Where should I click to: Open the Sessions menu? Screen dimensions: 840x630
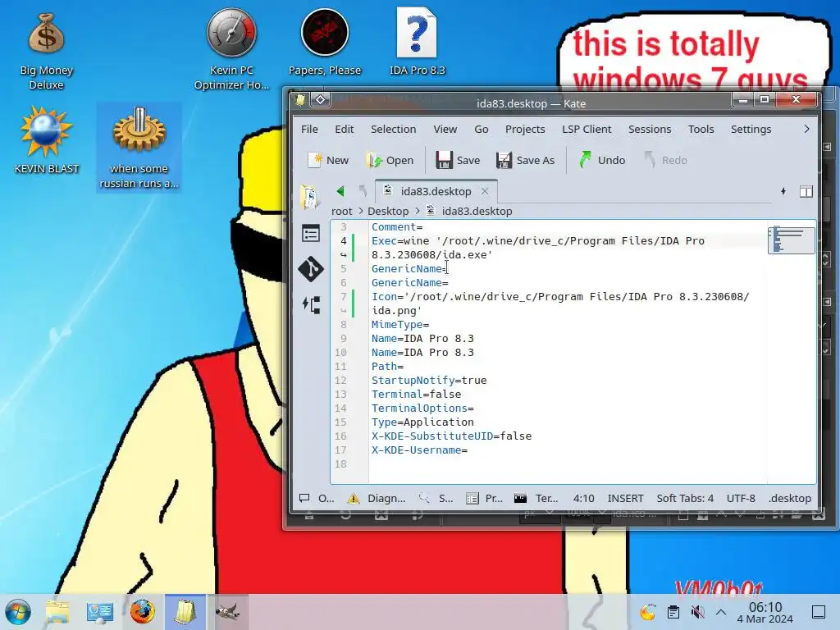(650, 129)
